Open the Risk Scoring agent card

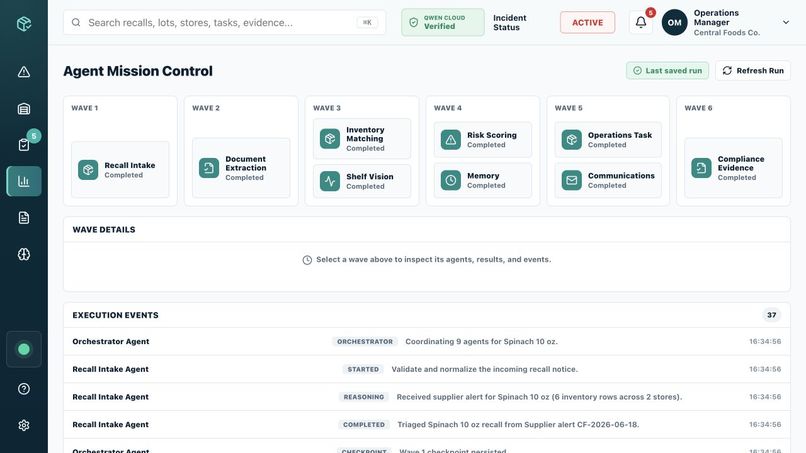pyautogui.click(x=482, y=139)
